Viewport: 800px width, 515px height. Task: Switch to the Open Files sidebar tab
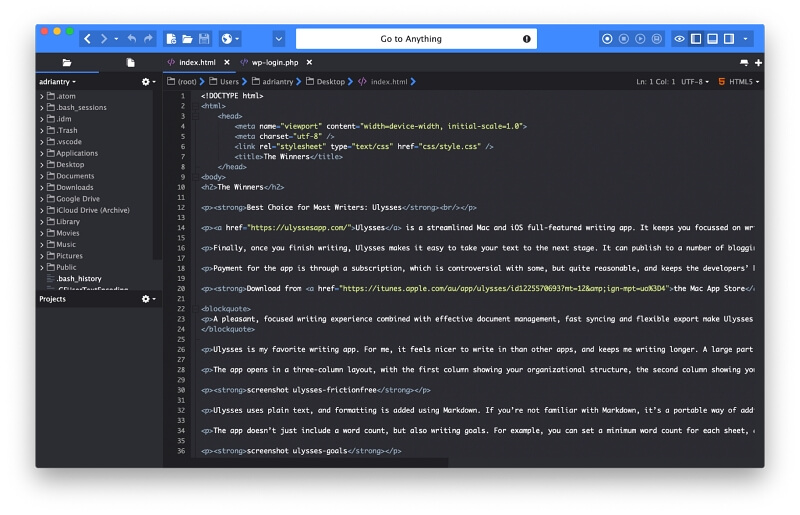(131, 62)
